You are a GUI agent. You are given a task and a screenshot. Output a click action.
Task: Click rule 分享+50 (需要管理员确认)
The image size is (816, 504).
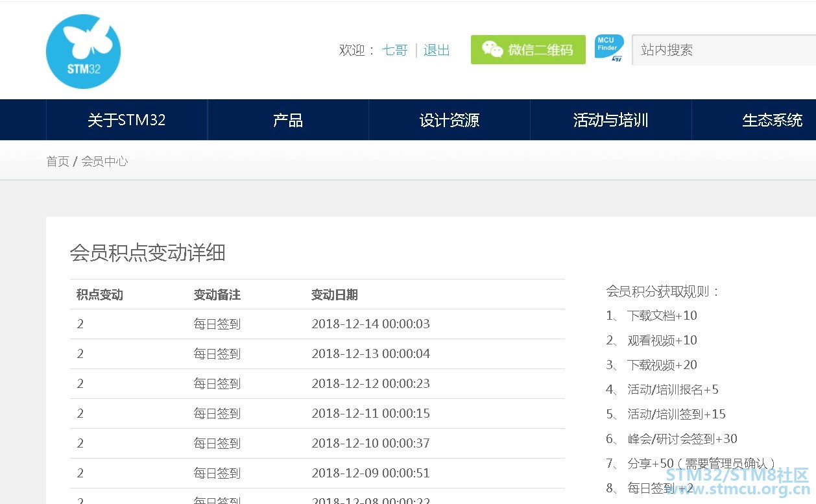[701, 464]
